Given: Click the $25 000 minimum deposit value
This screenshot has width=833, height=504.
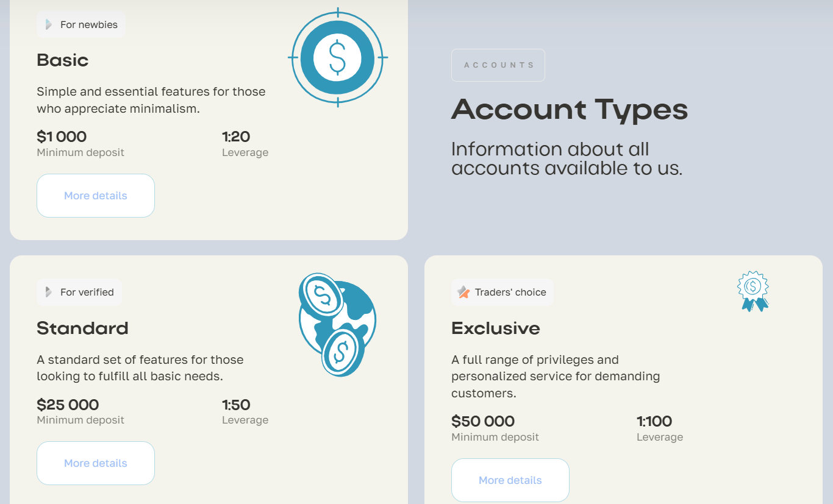Looking at the screenshot, I should (68, 405).
